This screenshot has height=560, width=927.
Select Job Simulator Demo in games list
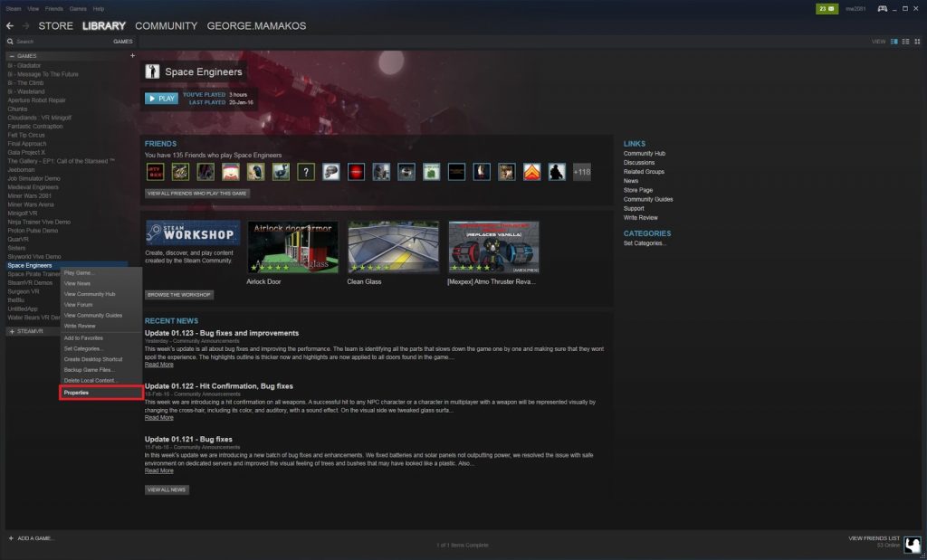click(33, 178)
